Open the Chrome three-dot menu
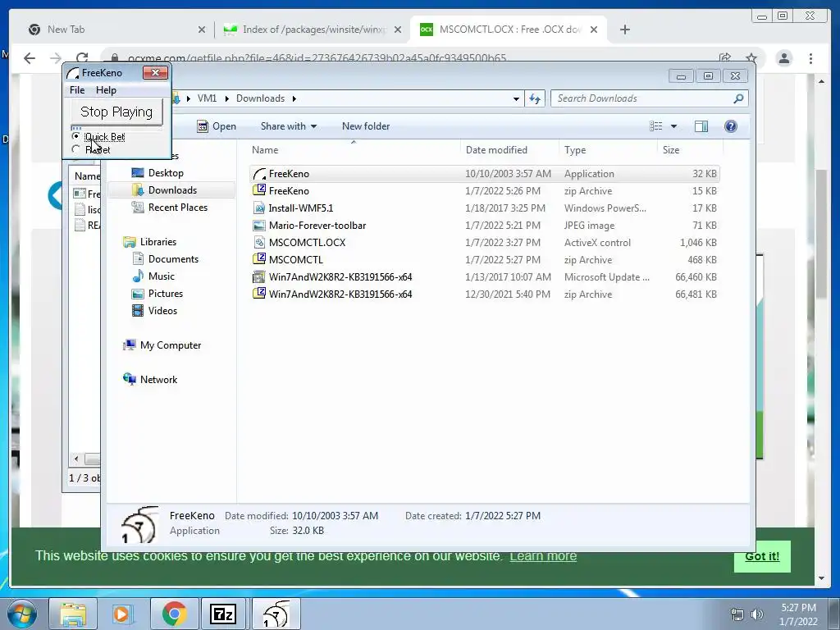Screen dimensions: 840x630 click(810, 58)
